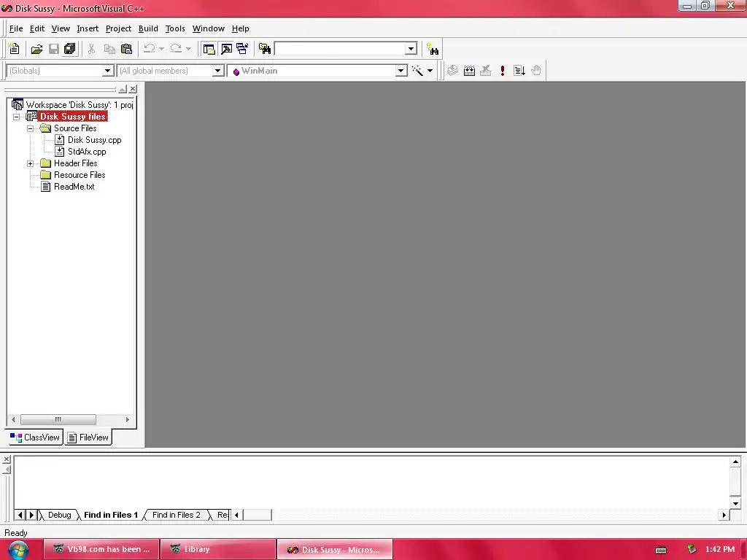
Task: Open the Find combo box dropdown arrow
Action: (411, 49)
